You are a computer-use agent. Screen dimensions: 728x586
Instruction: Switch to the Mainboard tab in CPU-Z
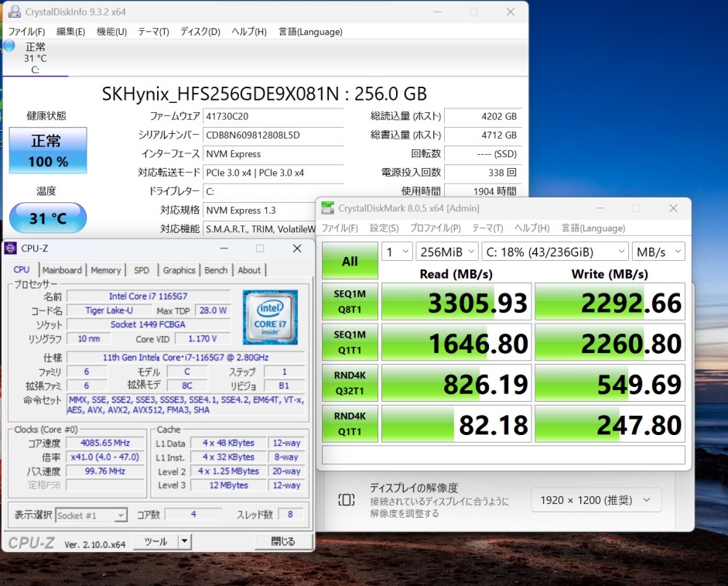pyautogui.click(x=62, y=270)
